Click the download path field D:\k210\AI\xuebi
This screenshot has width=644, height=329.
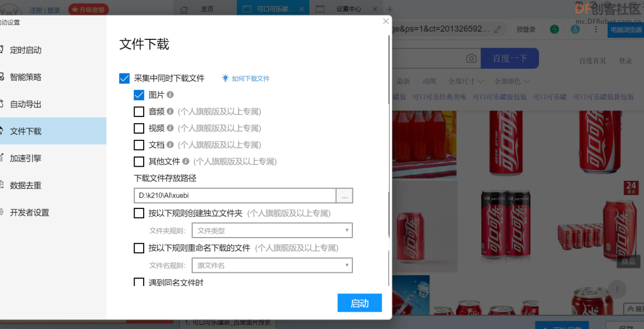click(235, 196)
